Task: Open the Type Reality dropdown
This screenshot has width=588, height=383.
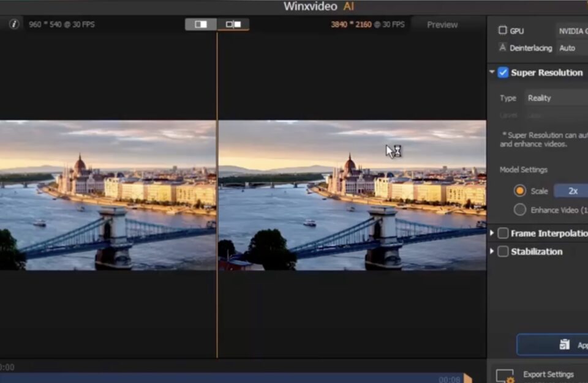Action: (x=556, y=98)
